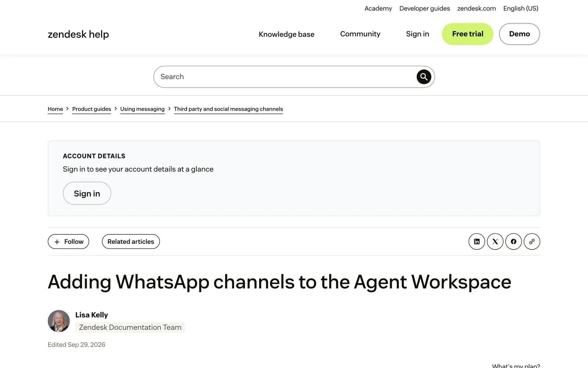Open the Knowledge base menu

(x=287, y=34)
